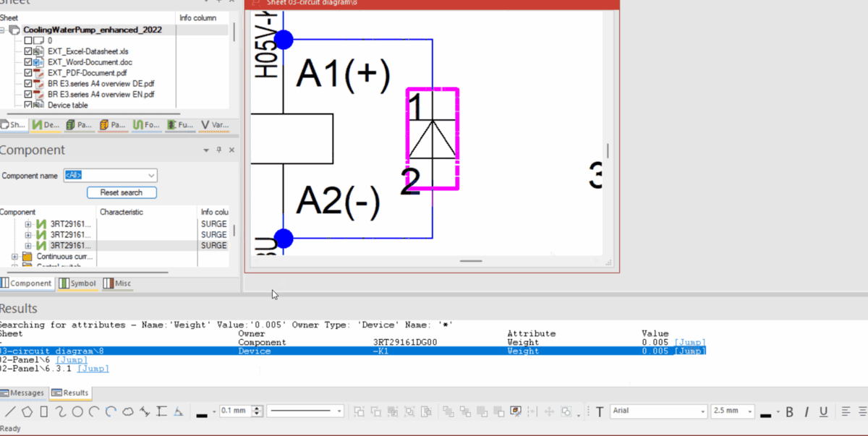The width and height of the screenshot is (868, 436).
Task: Apply underline text formatting
Action: 822,411
